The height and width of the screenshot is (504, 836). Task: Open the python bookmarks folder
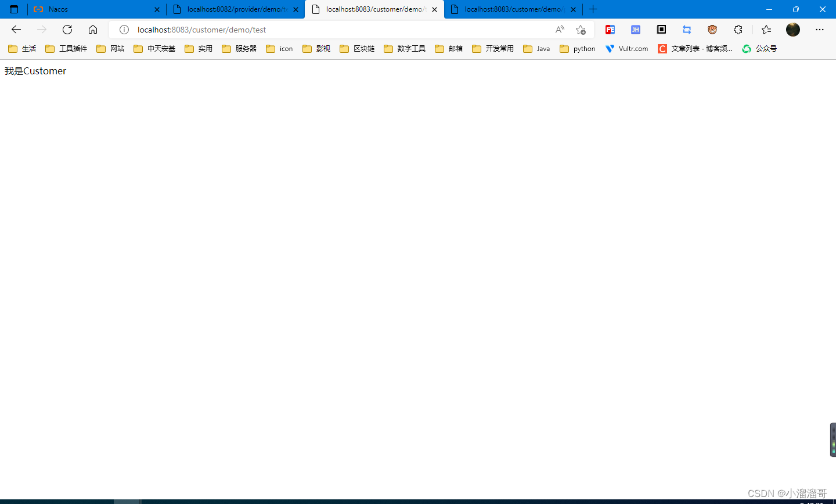(578, 49)
